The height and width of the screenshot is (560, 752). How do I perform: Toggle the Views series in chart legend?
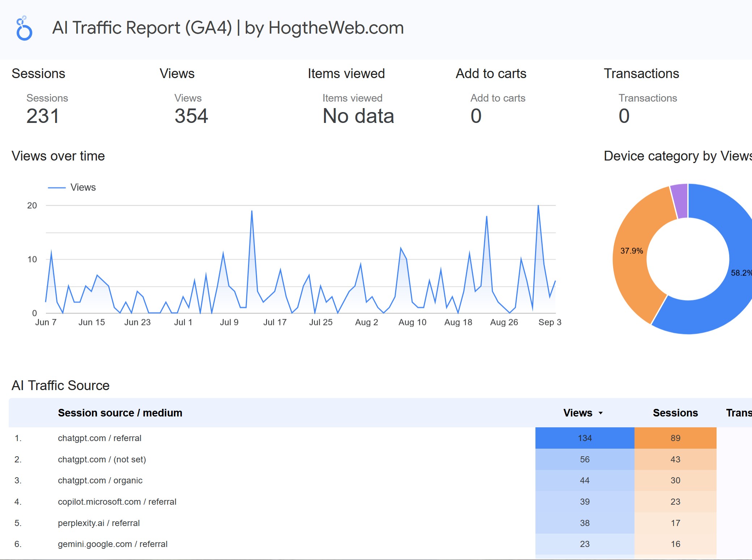72,187
